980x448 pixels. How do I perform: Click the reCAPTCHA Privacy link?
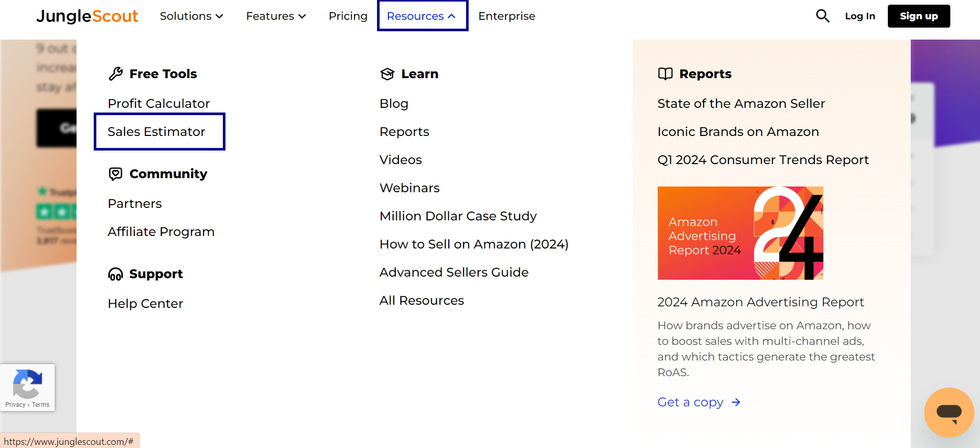point(15,405)
